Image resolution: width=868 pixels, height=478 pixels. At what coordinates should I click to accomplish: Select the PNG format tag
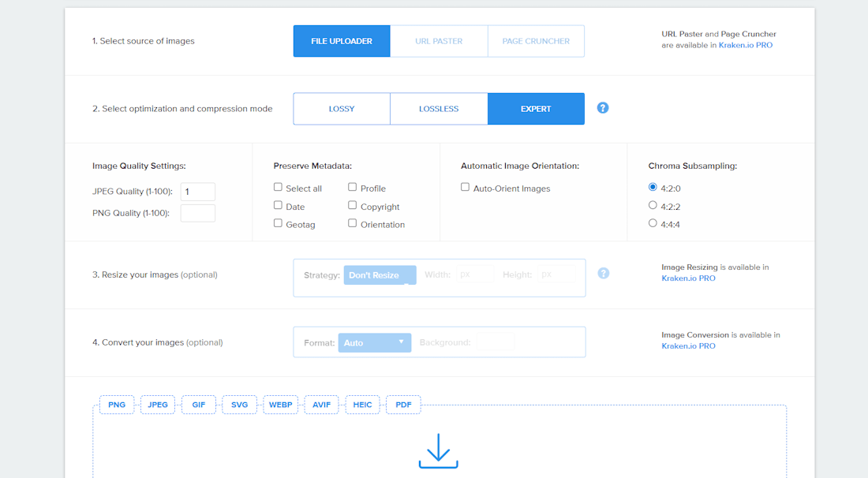117,405
